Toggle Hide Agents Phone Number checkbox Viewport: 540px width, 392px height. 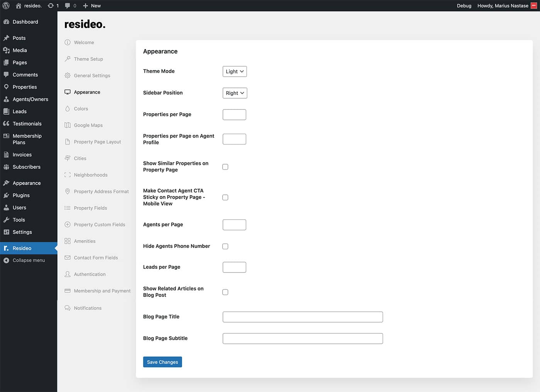[225, 246]
